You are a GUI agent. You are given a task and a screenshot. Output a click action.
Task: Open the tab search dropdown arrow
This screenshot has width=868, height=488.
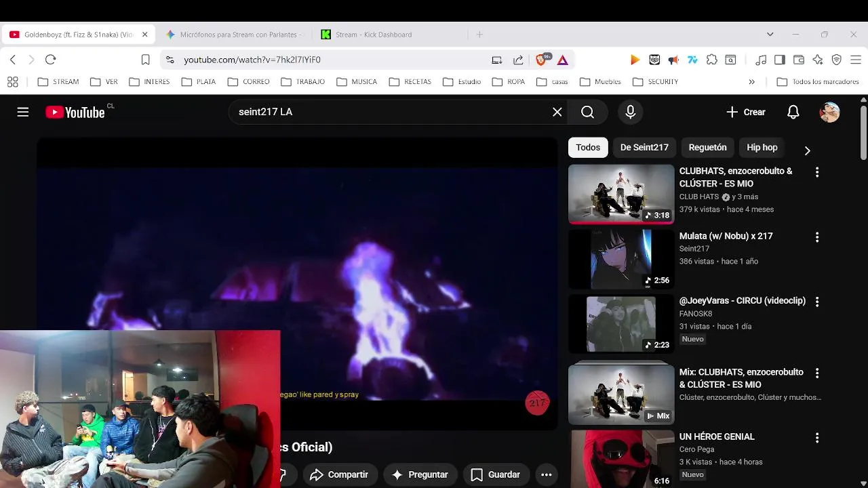click(770, 35)
